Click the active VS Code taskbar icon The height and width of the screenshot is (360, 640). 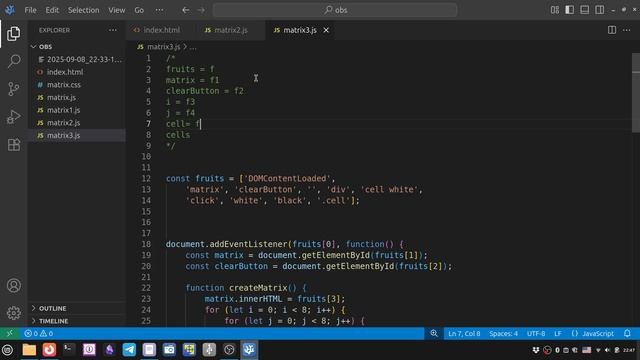pos(249,350)
